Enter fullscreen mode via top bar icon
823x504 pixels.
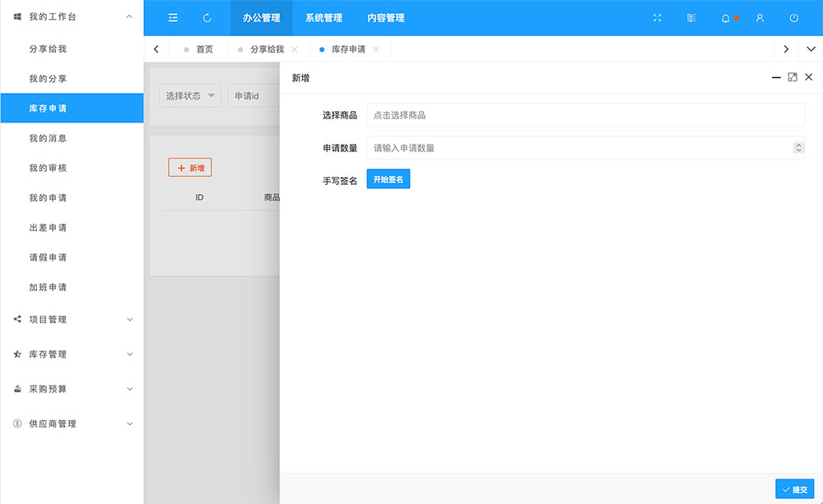click(657, 18)
